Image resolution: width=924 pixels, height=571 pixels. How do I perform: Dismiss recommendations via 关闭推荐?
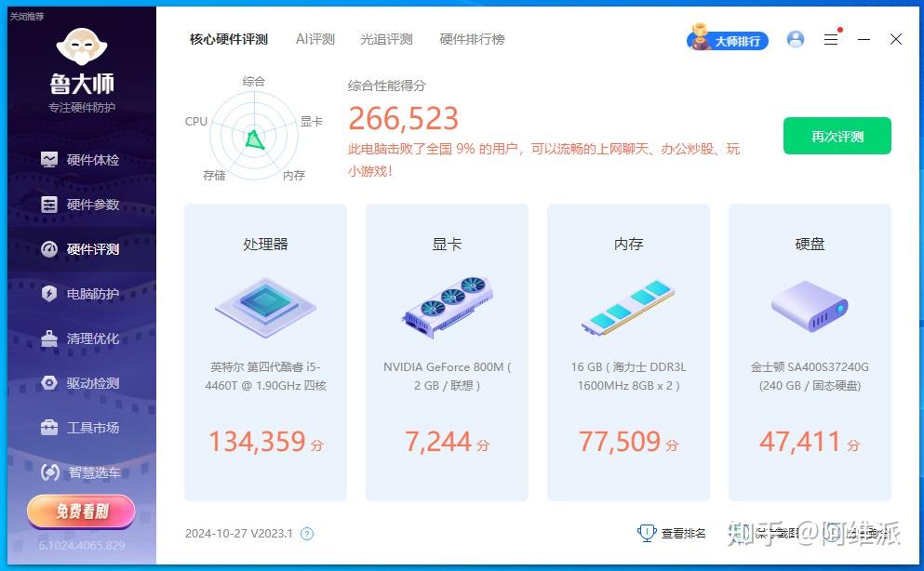24,15
